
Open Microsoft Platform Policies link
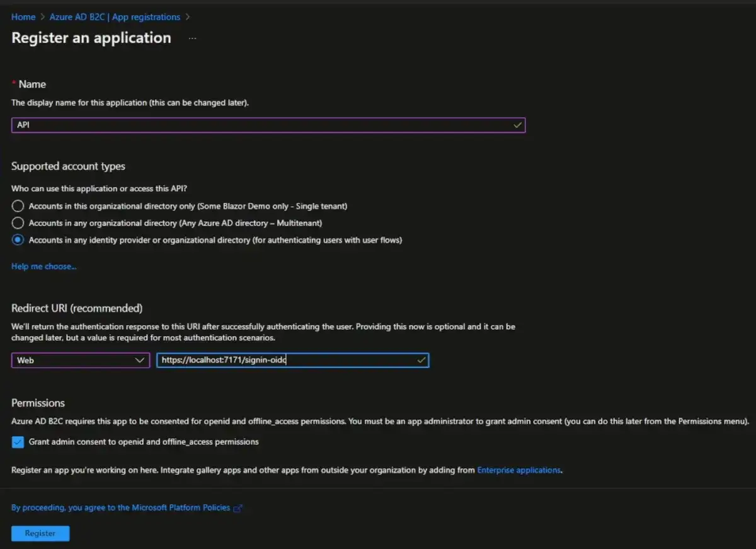click(120, 507)
